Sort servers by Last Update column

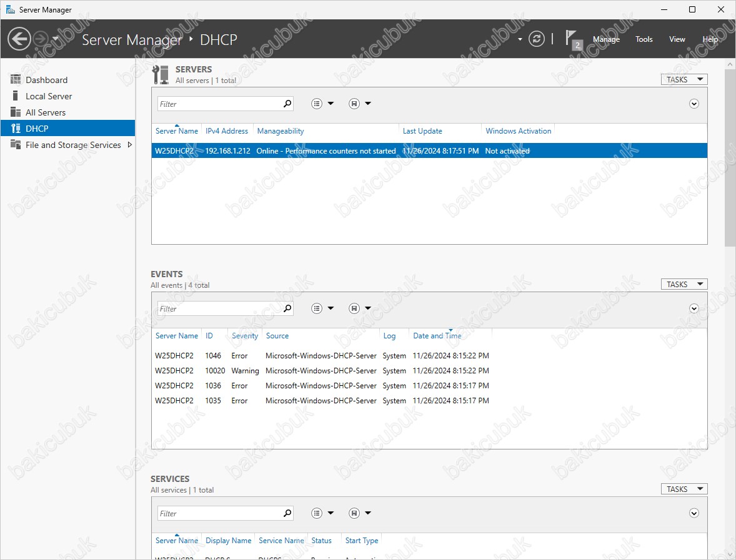tap(422, 131)
